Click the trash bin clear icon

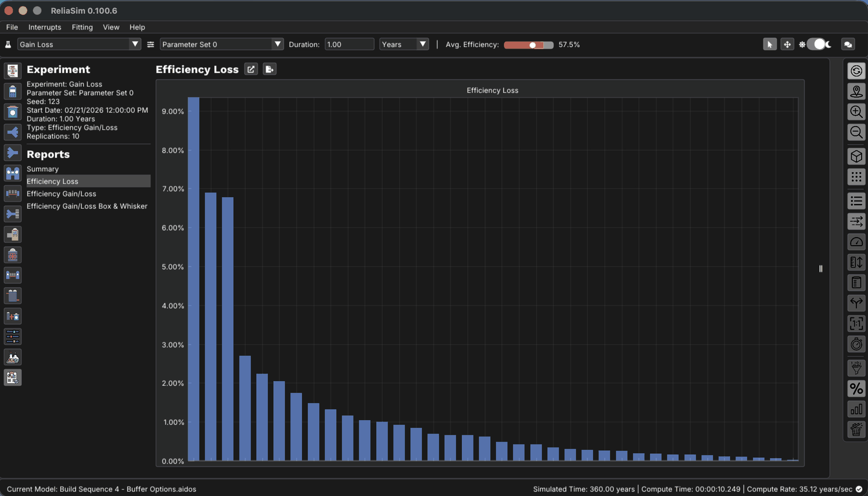coord(856,430)
